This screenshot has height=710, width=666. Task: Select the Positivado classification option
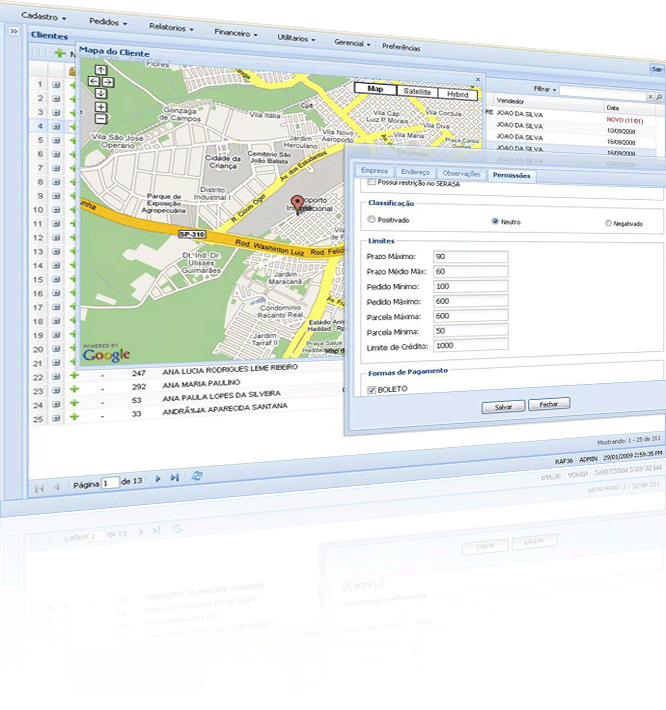click(372, 219)
